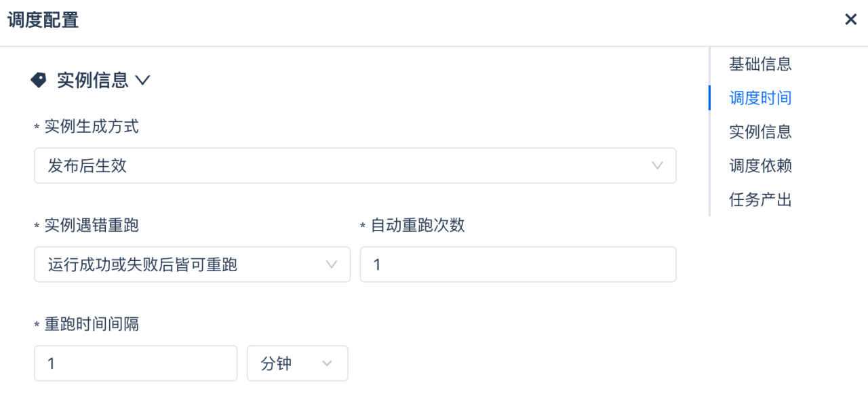Open the 运行成功或失败后皆可重跑 dropdown

(192, 264)
